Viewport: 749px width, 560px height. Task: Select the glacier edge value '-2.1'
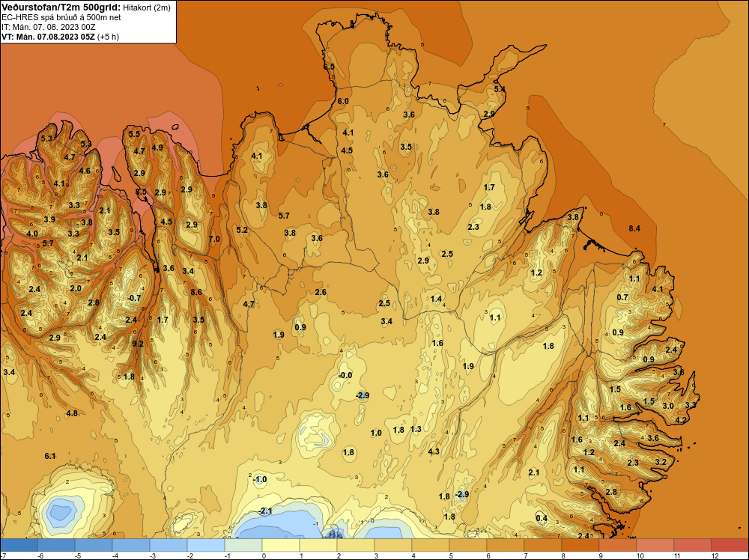pyautogui.click(x=264, y=511)
